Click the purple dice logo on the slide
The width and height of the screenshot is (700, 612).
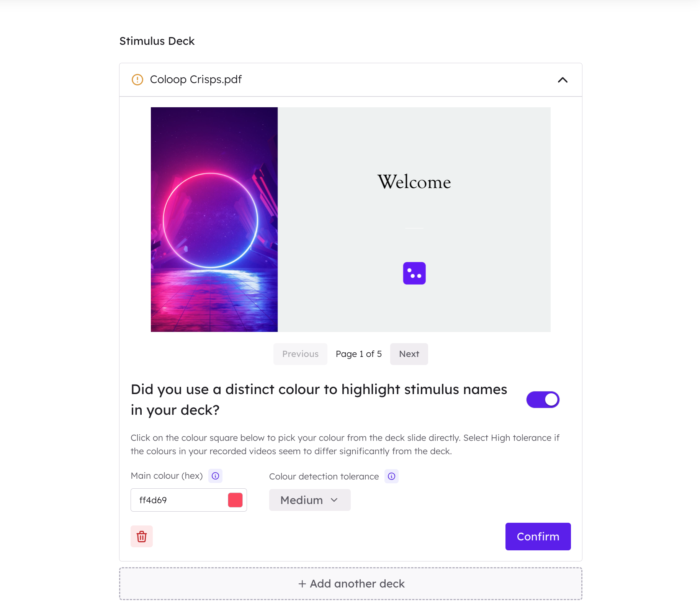pos(414,273)
